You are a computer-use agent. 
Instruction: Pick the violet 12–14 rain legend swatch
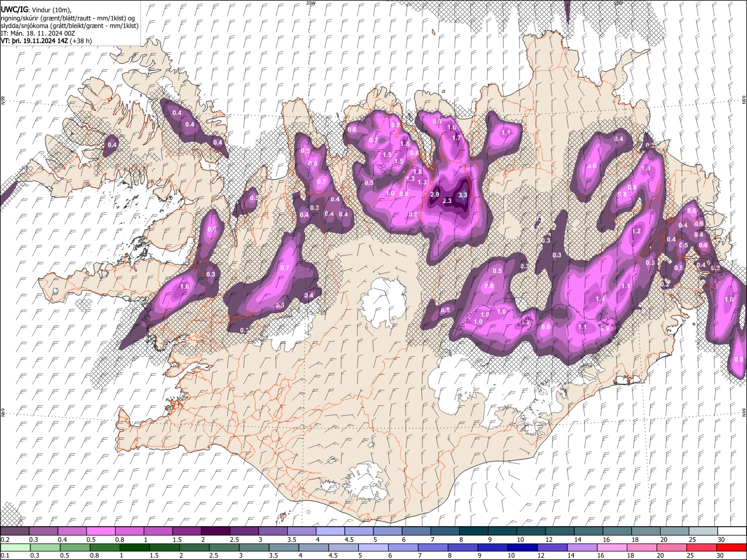(552, 547)
